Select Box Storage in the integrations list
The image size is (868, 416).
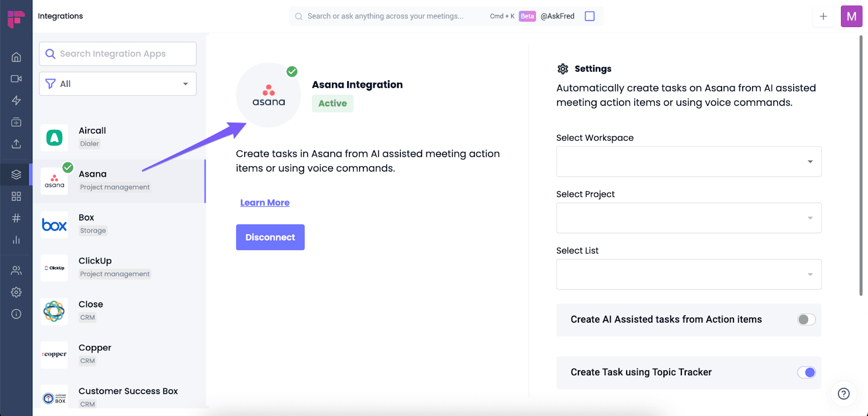click(x=119, y=225)
